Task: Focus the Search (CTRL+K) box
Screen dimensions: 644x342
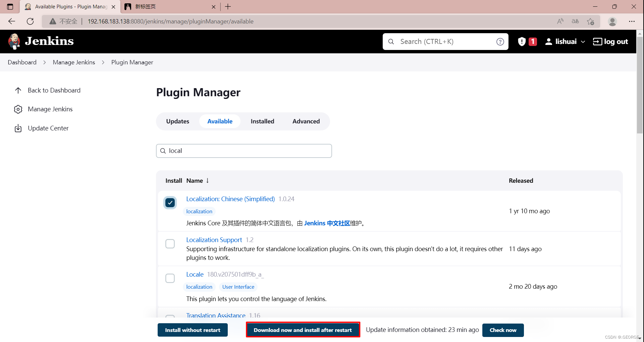Action: tap(445, 42)
